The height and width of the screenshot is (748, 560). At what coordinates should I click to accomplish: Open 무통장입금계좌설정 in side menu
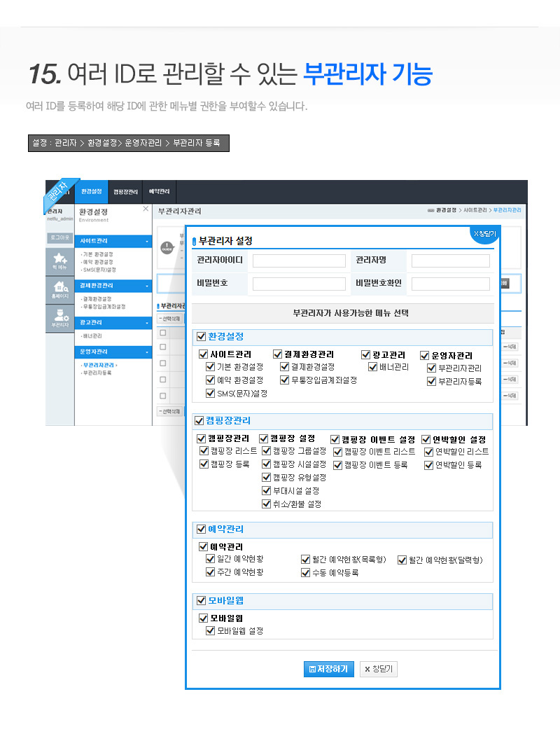103,307
